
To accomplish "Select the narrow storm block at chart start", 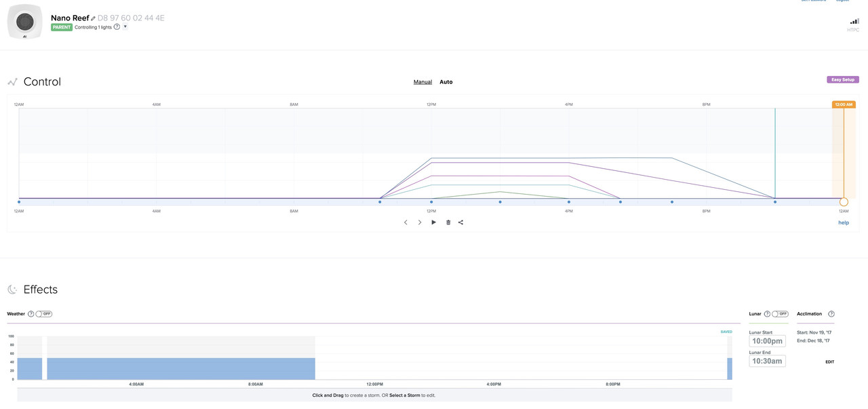I will pos(30,369).
